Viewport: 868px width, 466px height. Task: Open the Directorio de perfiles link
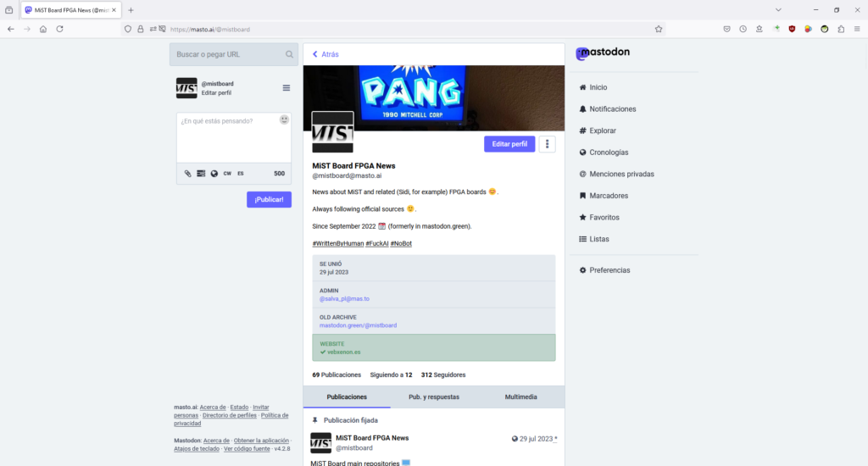(x=230, y=415)
